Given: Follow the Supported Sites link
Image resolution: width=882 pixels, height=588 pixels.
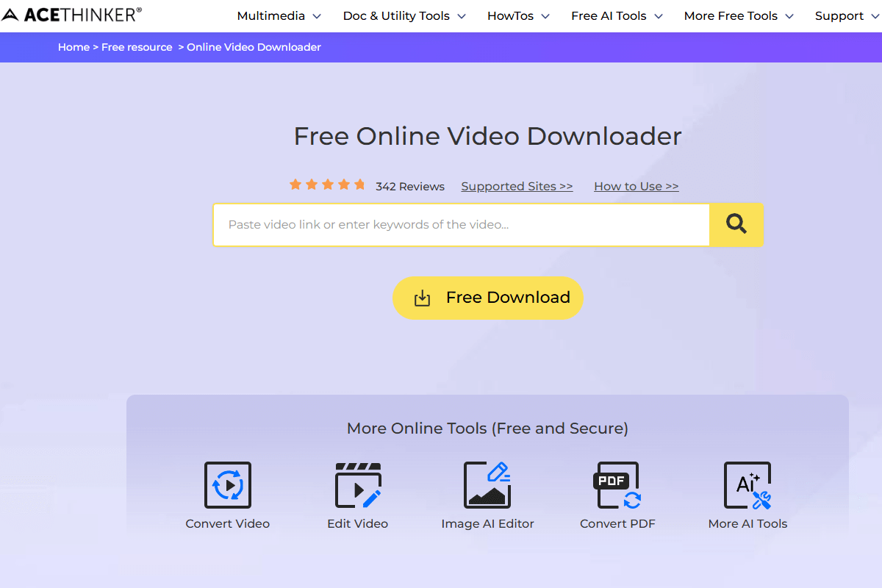Looking at the screenshot, I should 517,187.
